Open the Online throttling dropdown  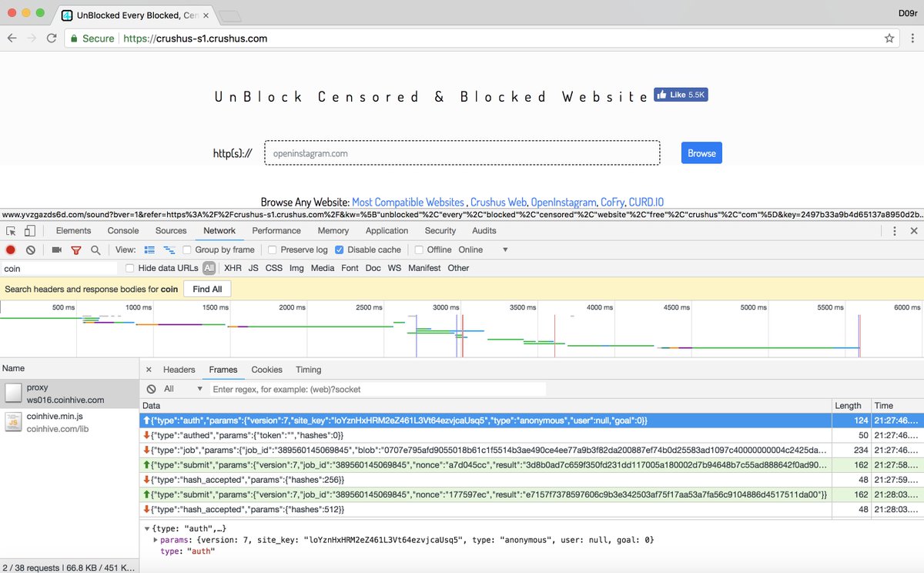pyautogui.click(x=484, y=250)
